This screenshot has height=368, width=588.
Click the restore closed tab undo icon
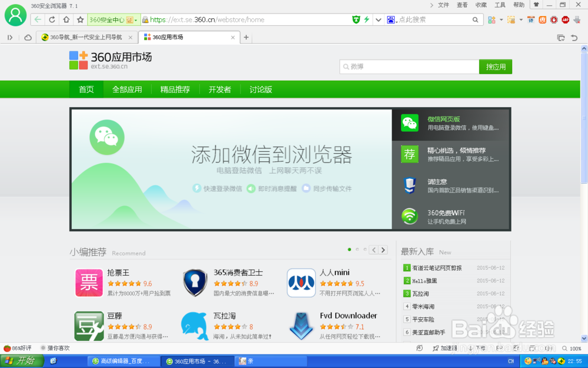(574, 38)
